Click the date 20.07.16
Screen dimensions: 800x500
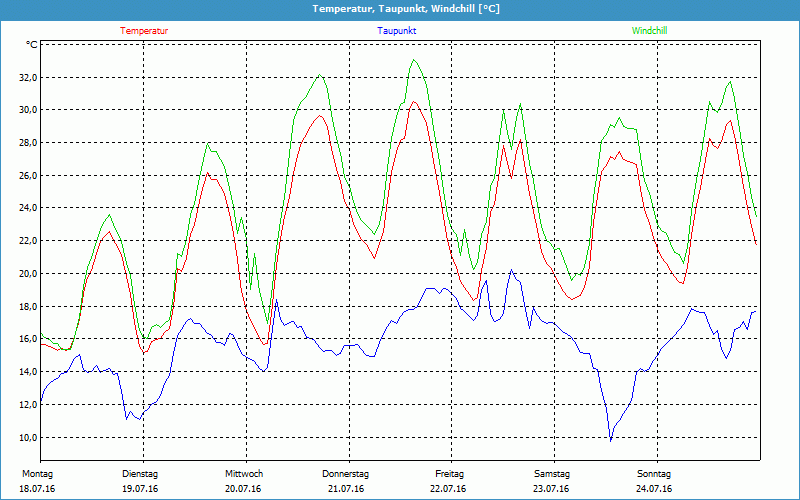coord(243,489)
